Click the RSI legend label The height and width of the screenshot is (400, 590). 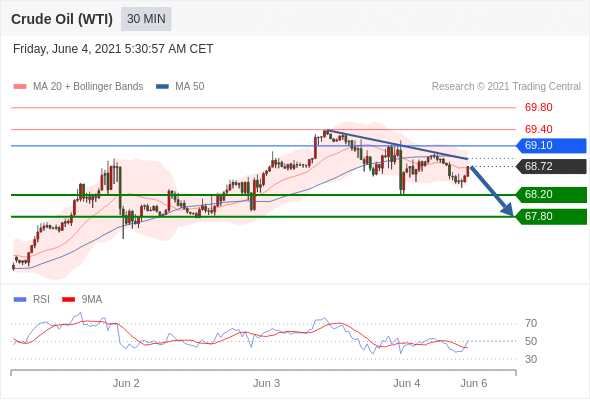(41, 300)
